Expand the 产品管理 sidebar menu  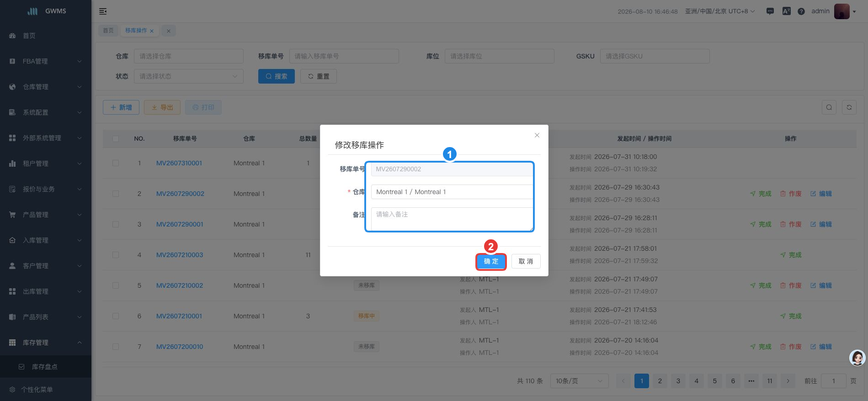(x=46, y=215)
